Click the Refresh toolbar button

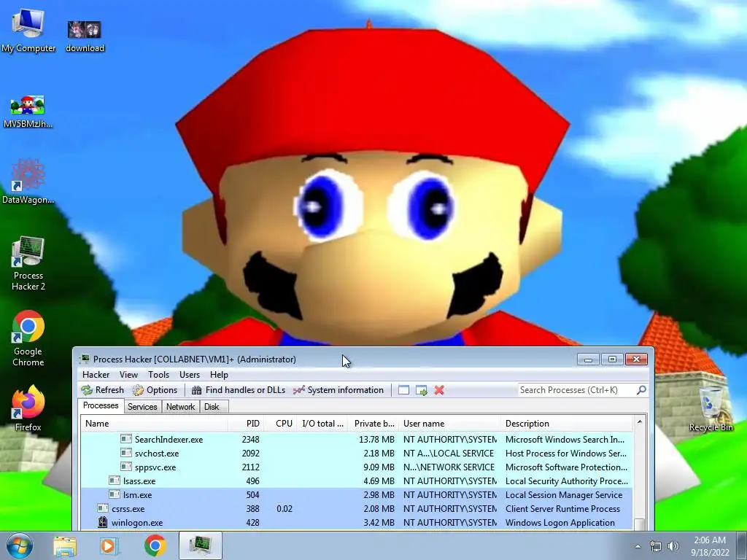tap(102, 390)
